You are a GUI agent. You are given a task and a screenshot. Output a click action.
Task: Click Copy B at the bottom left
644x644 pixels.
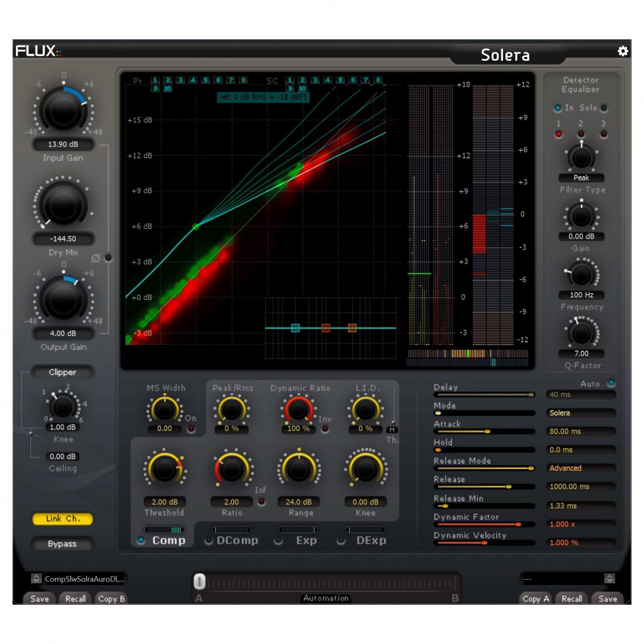point(111,599)
